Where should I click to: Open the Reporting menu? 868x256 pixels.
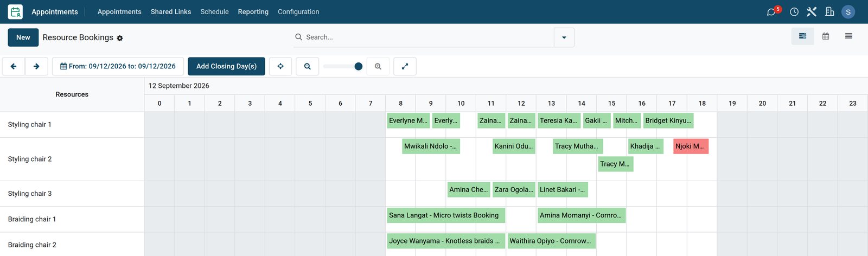click(x=253, y=11)
